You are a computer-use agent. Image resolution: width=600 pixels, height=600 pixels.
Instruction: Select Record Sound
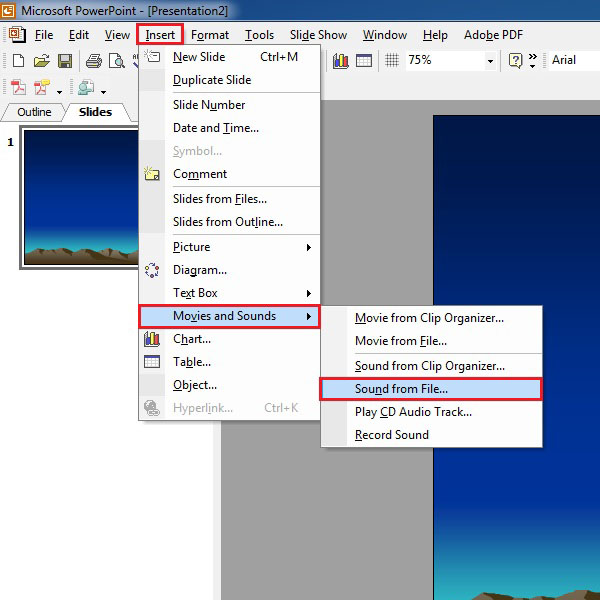pos(432,435)
